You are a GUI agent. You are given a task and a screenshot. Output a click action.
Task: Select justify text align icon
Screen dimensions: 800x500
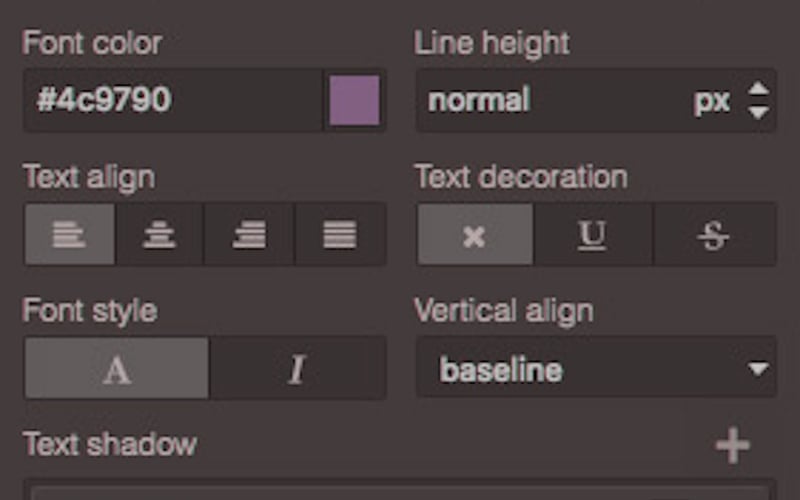[340, 235]
